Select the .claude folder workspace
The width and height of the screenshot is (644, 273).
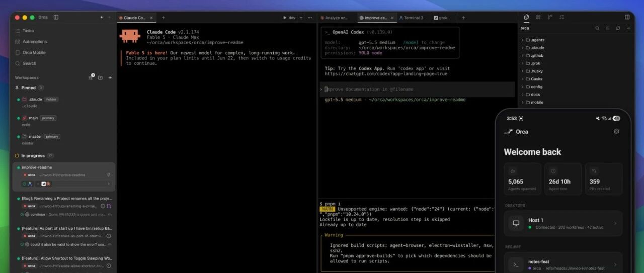64,102
